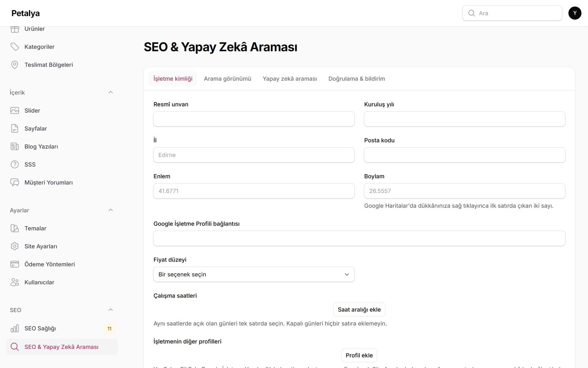
Task: Click the Ödeme Yöntemleri credit card icon
Action: (x=15, y=264)
